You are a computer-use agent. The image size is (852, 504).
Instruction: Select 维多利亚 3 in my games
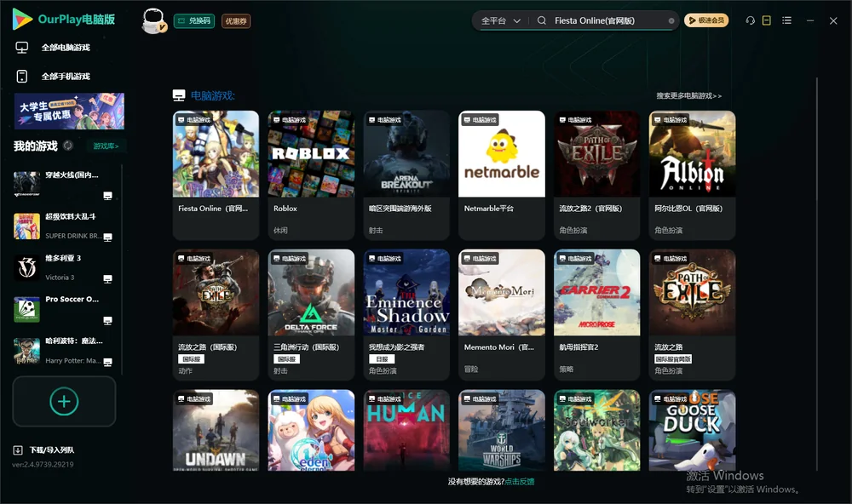(64, 267)
